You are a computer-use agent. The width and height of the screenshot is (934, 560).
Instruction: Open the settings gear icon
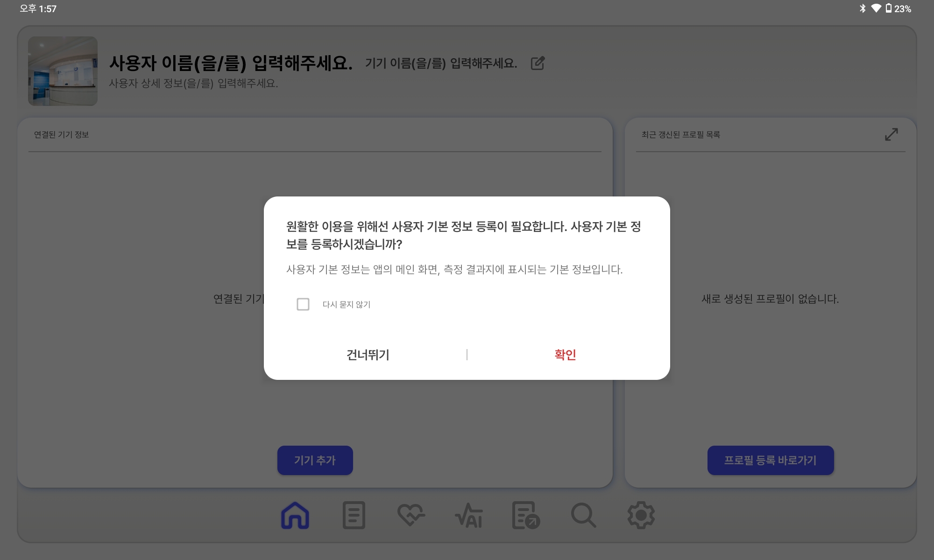click(641, 515)
